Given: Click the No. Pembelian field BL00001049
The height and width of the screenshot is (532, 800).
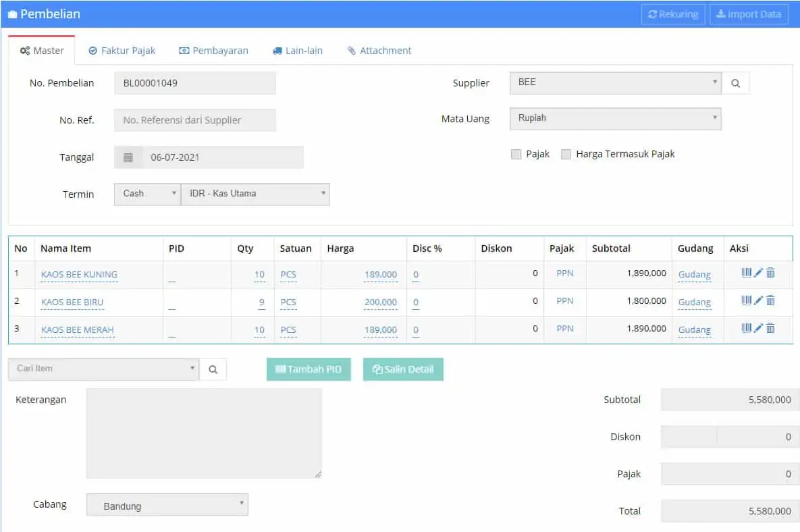Looking at the screenshot, I should point(195,83).
